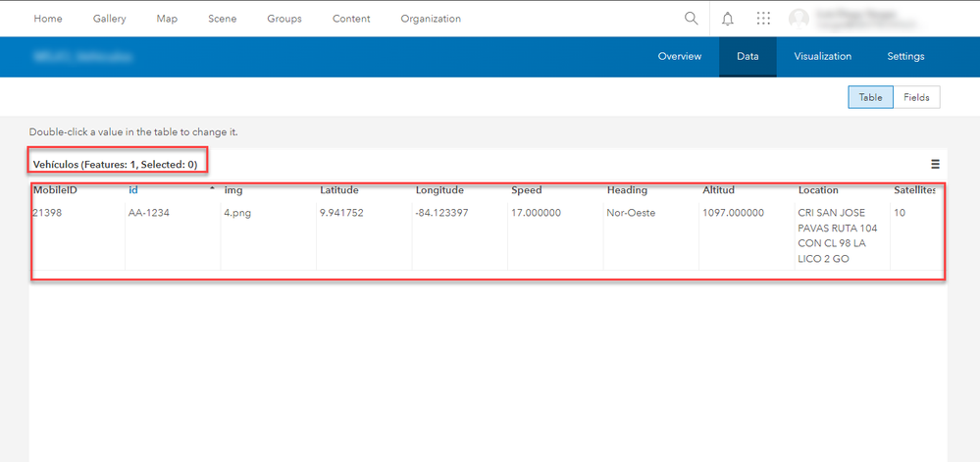Open the table options hamburger menu
Screen dimensions: 980x462
935,165
